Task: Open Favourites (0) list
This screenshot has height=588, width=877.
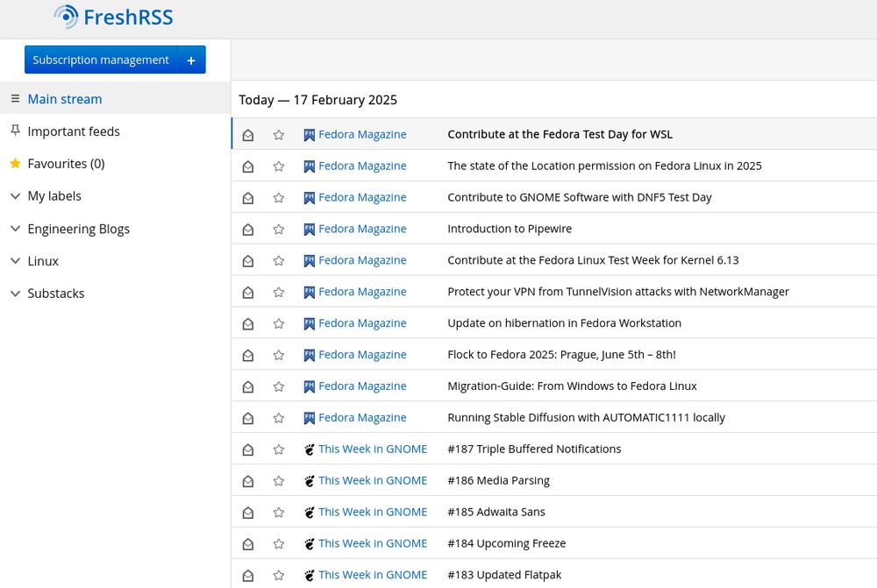Action: pos(66,164)
